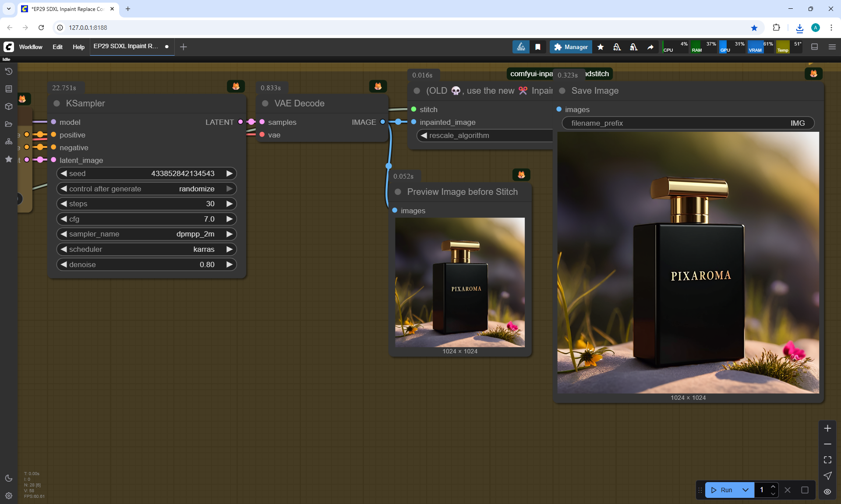841x504 pixels.
Task: Click the Run button
Action: click(722, 490)
